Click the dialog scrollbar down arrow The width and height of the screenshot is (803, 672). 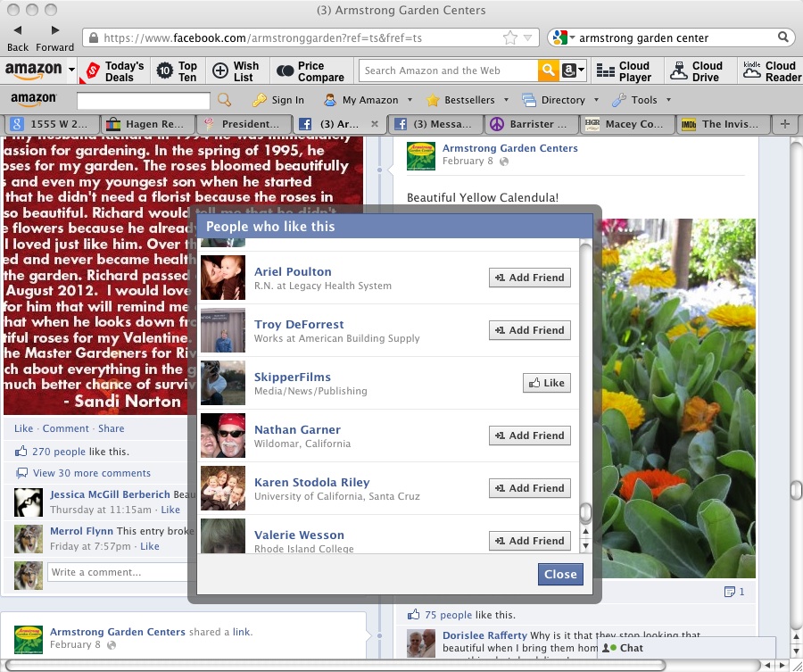tap(585, 546)
